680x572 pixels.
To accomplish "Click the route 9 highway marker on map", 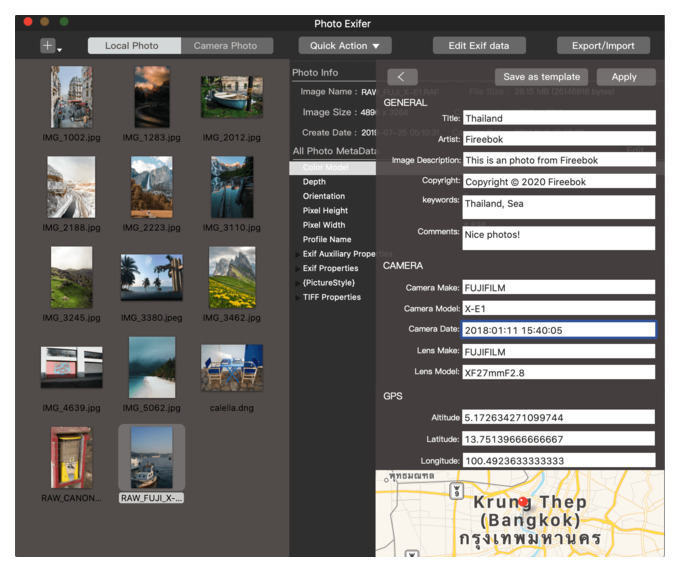I will point(456,491).
